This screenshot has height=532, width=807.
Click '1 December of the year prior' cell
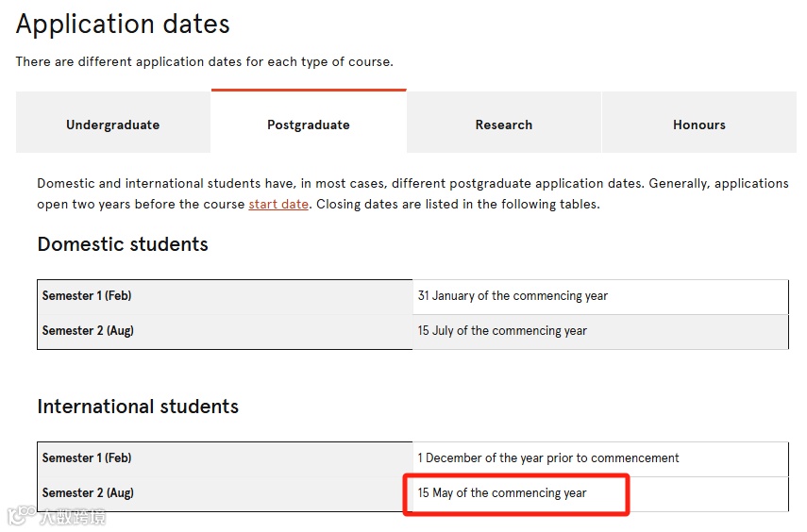548,458
